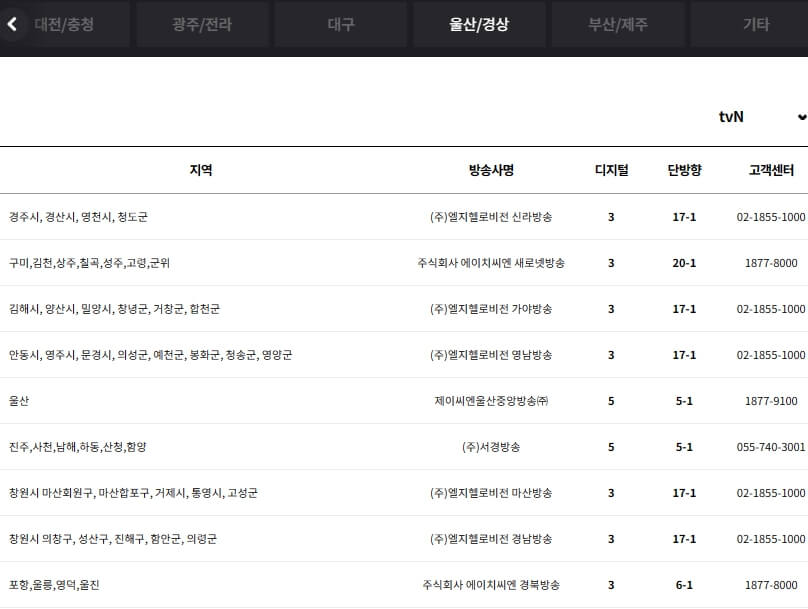Click the 20-1 channel value

[684, 263]
